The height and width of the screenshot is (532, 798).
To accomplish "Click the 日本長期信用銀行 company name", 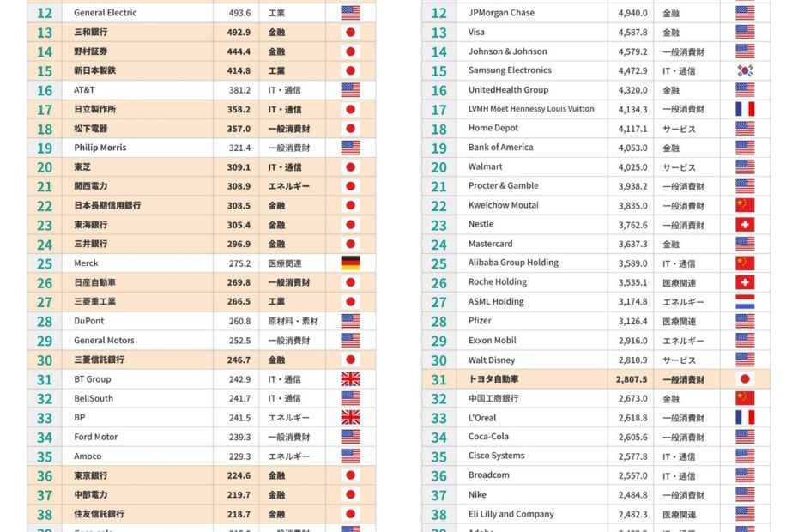I will [x=107, y=206].
